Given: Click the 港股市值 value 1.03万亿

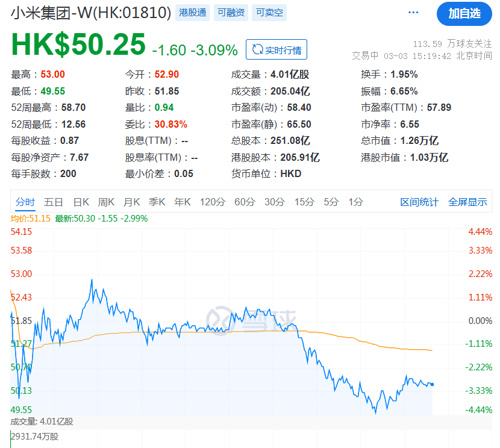Looking at the screenshot, I should [x=429, y=157].
